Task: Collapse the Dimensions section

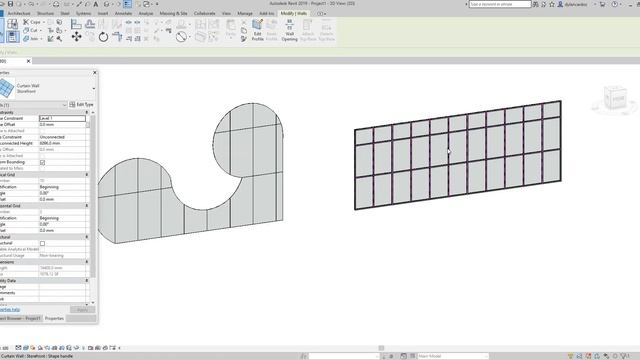Action: coord(87,262)
